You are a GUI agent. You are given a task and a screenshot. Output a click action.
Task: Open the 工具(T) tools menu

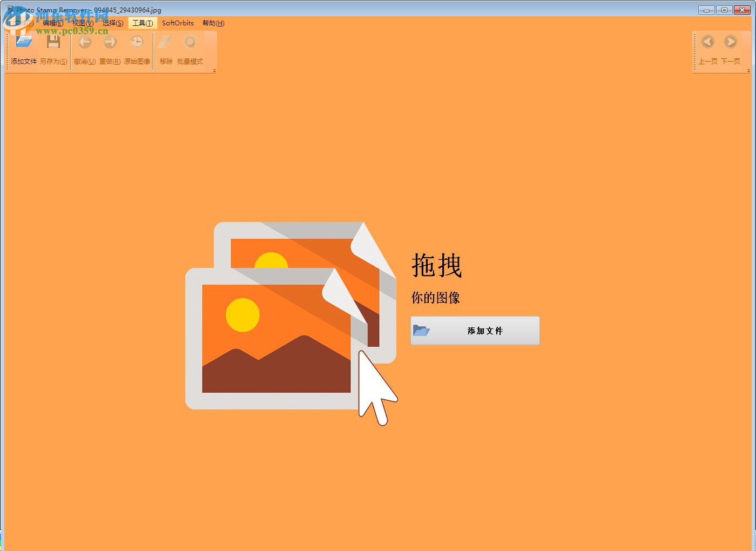pyautogui.click(x=142, y=23)
